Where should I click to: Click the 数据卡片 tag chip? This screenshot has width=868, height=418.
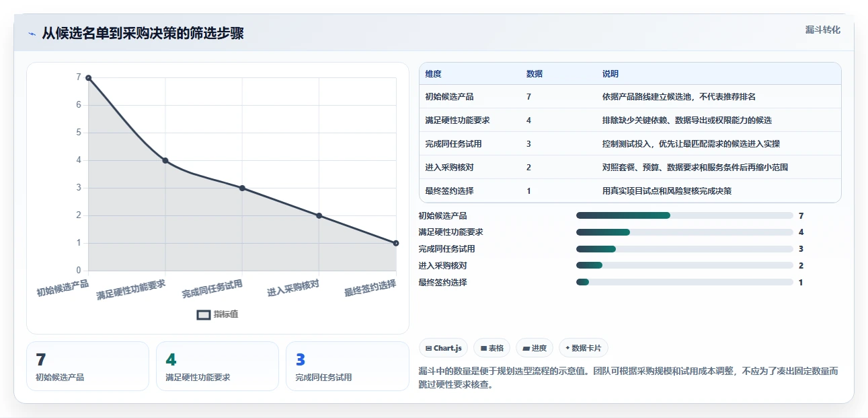[x=584, y=348]
